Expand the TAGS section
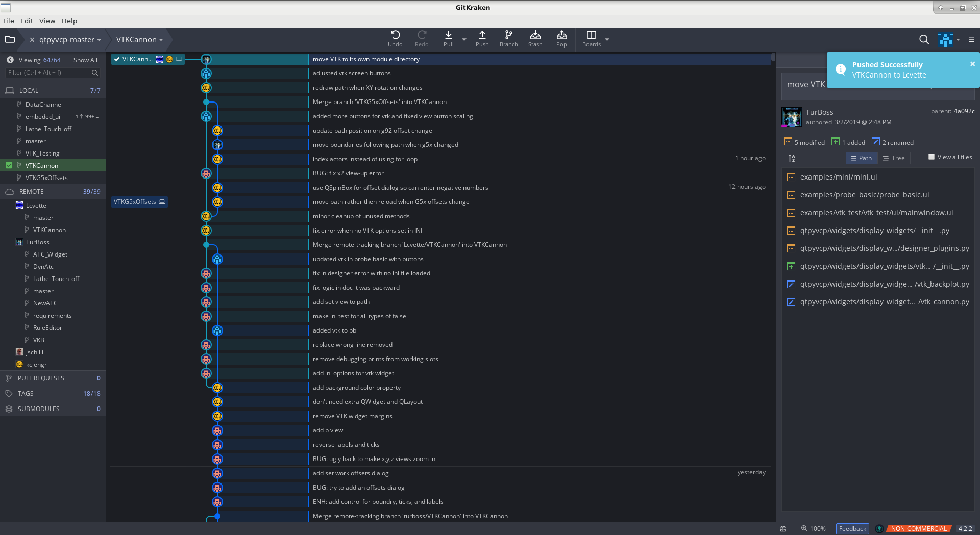 tap(53, 393)
